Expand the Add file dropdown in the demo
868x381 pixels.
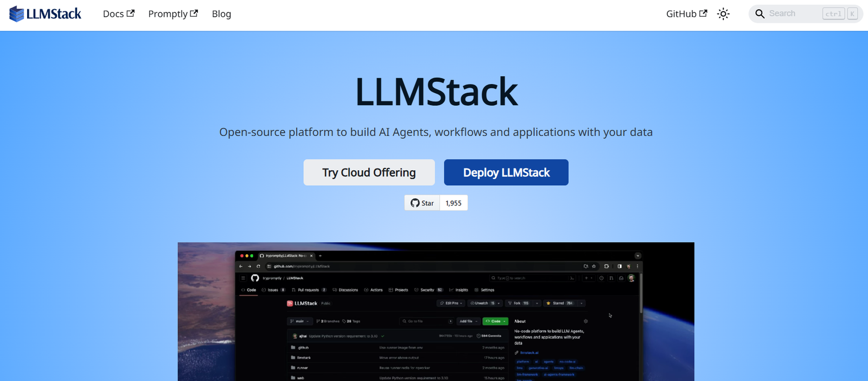[468, 321]
